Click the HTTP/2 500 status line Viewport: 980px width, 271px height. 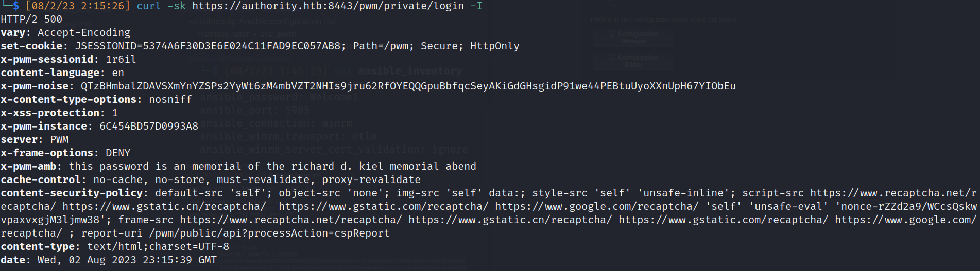pyautogui.click(x=31, y=20)
